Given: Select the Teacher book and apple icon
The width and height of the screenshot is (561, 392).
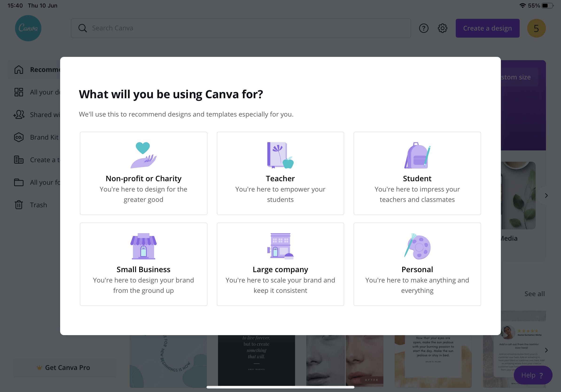Looking at the screenshot, I should pos(280,155).
